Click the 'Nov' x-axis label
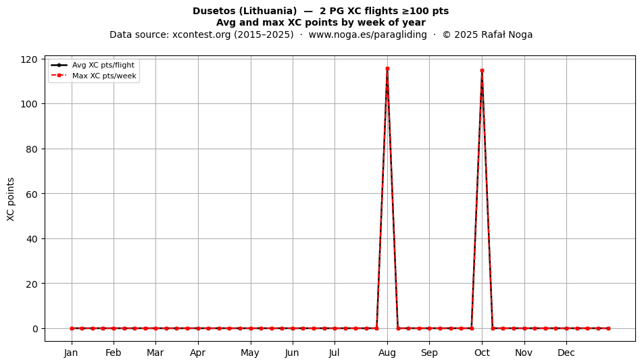Viewport: 642px width, 364px height. 523,353
